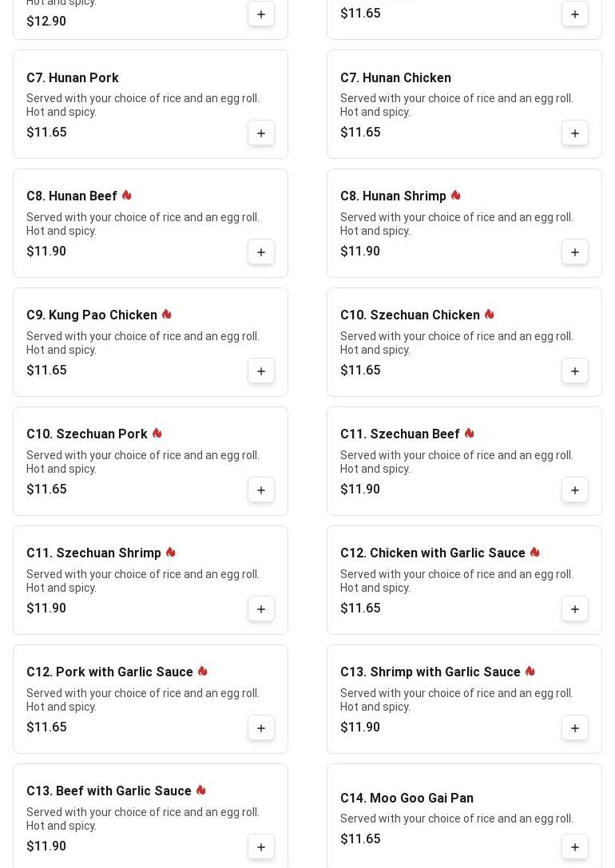Click plus button for C8. Hunan Beef
615x868 pixels.
[261, 252]
